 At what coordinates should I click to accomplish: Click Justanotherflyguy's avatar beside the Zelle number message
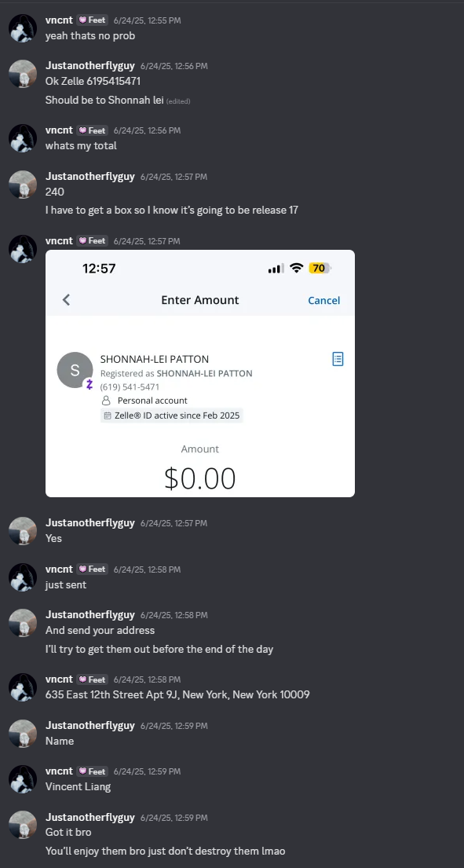point(23,74)
